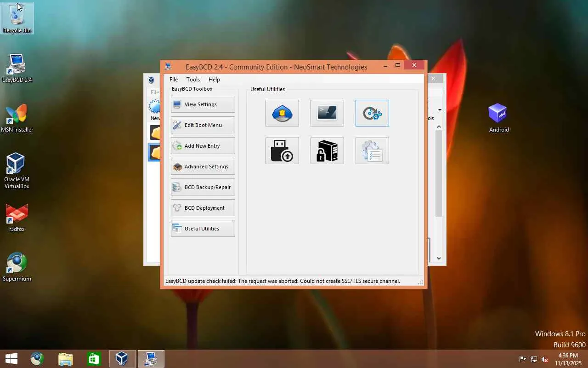Open File Explorer from the taskbar

pos(66,359)
